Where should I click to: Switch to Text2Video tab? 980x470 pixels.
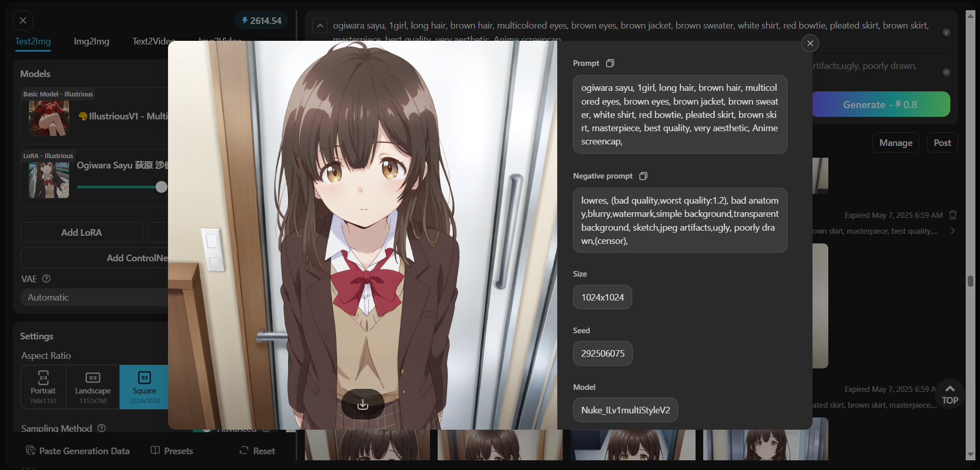click(x=153, y=41)
